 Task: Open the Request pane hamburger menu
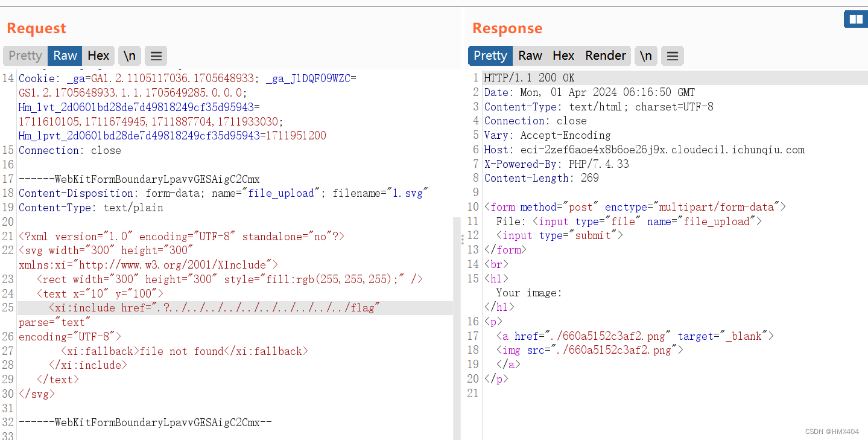(x=156, y=56)
